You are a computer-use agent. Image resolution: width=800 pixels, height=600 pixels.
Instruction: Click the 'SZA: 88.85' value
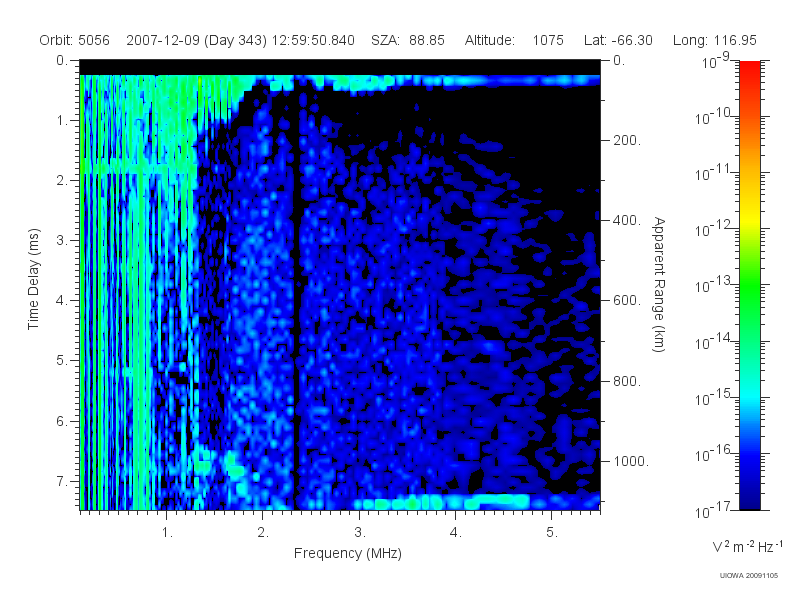408,40
